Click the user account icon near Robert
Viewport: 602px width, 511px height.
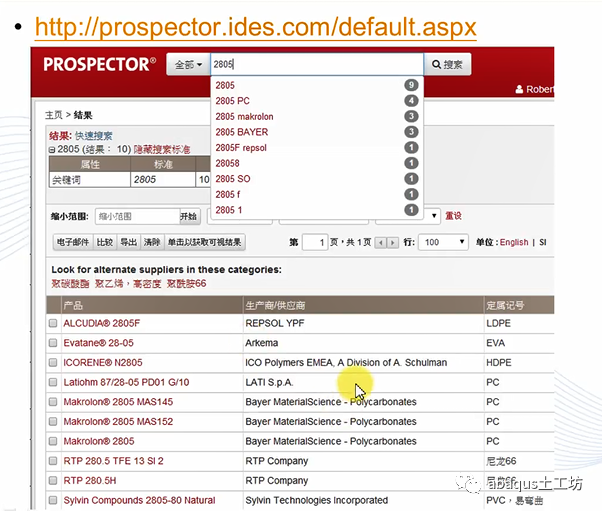point(519,89)
